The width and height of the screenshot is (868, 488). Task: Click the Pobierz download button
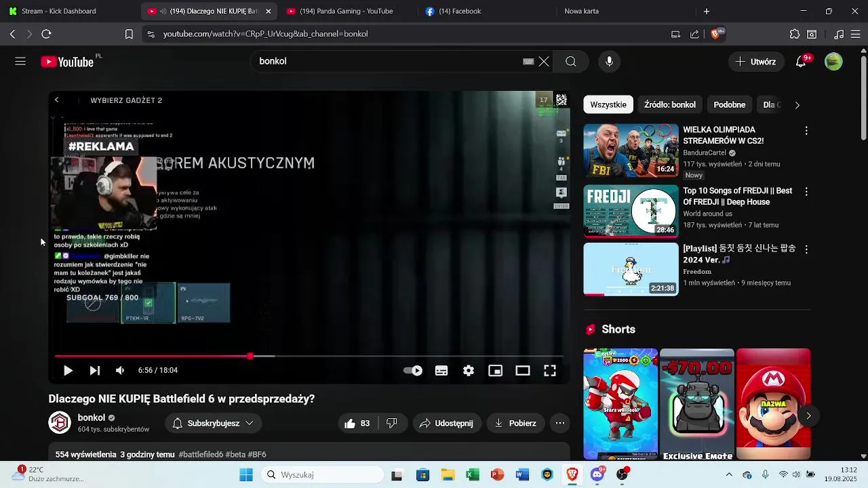[x=516, y=423]
